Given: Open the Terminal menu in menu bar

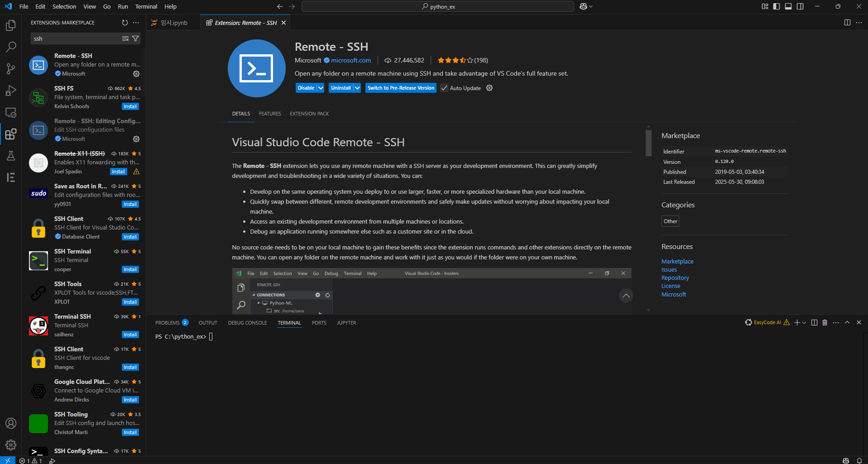Looking at the screenshot, I should tap(146, 6).
